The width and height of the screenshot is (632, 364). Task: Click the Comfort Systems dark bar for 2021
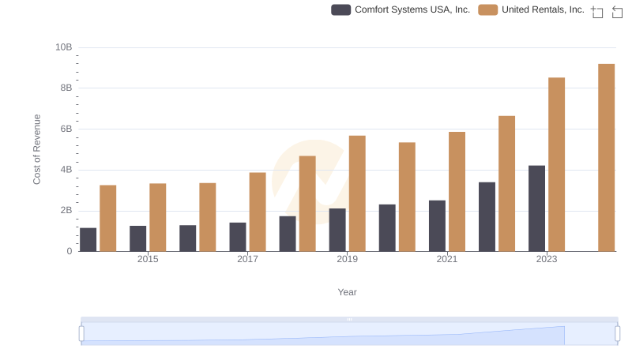[x=437, y=226]
